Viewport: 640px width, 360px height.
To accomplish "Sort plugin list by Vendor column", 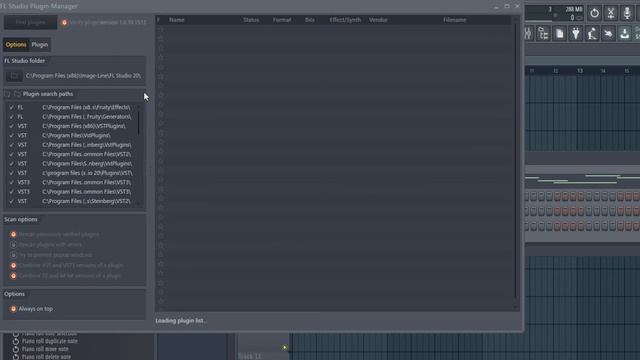I will [378, 20].
